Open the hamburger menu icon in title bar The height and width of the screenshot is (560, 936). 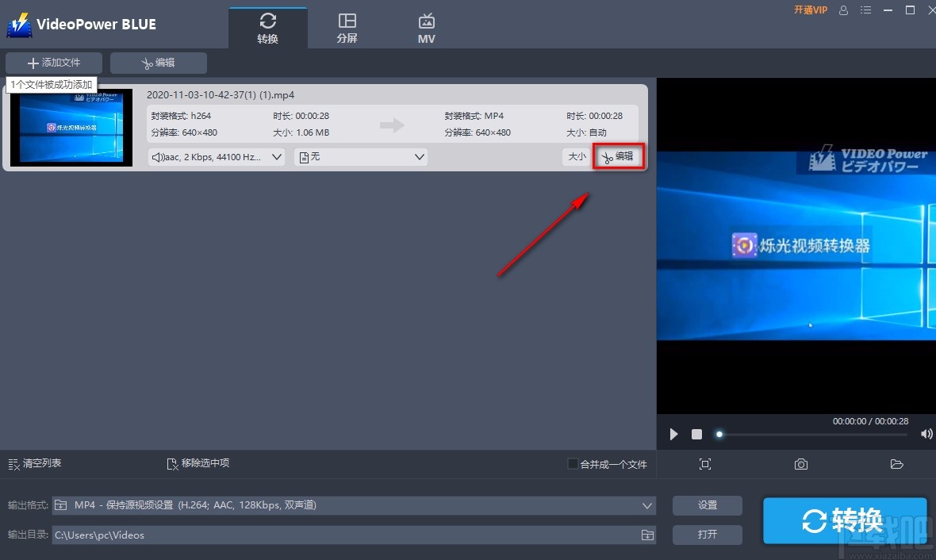[865, 10]
